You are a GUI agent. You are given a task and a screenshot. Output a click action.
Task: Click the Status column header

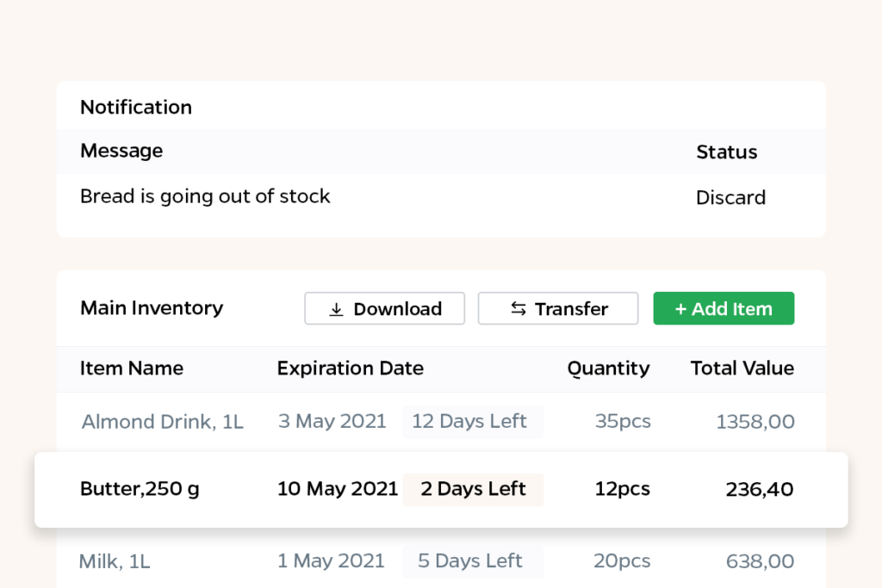pyautogui.click(x=727, y=152)
